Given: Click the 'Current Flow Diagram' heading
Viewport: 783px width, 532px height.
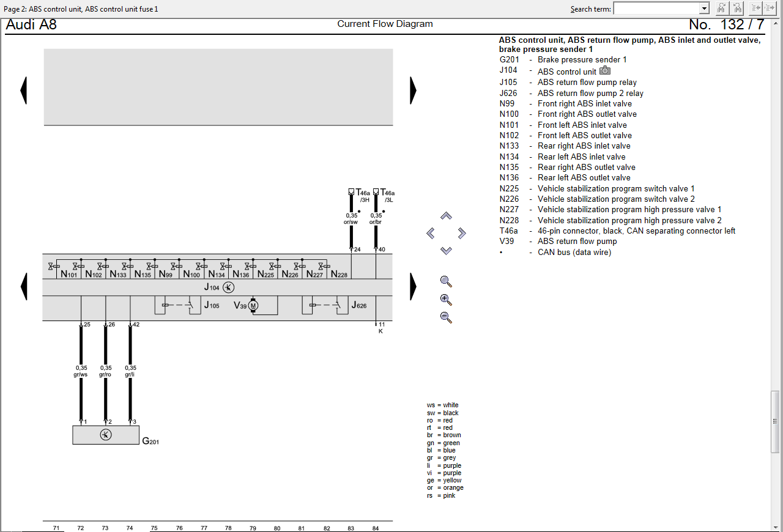Looking at the screenshot, I should (x=385, y=24).
